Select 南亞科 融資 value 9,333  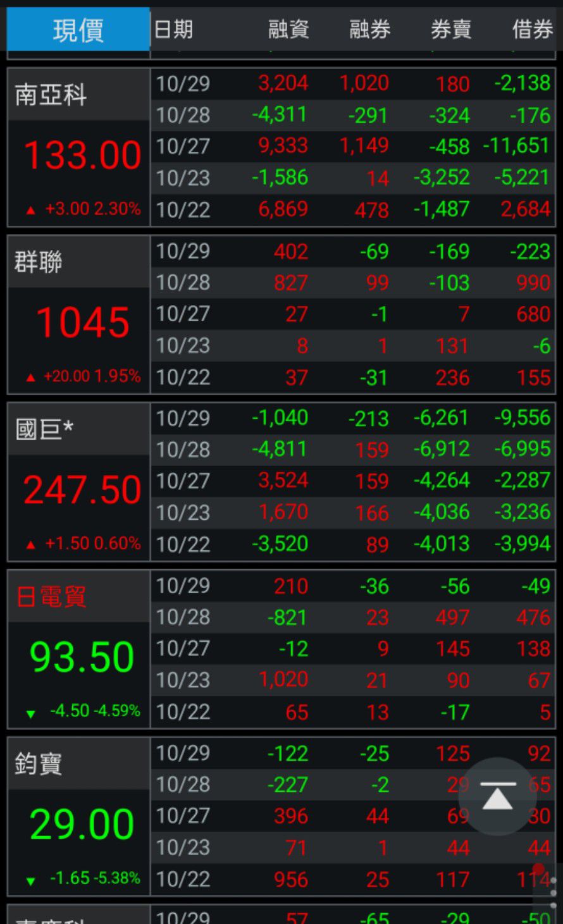[x=283, y=146]
